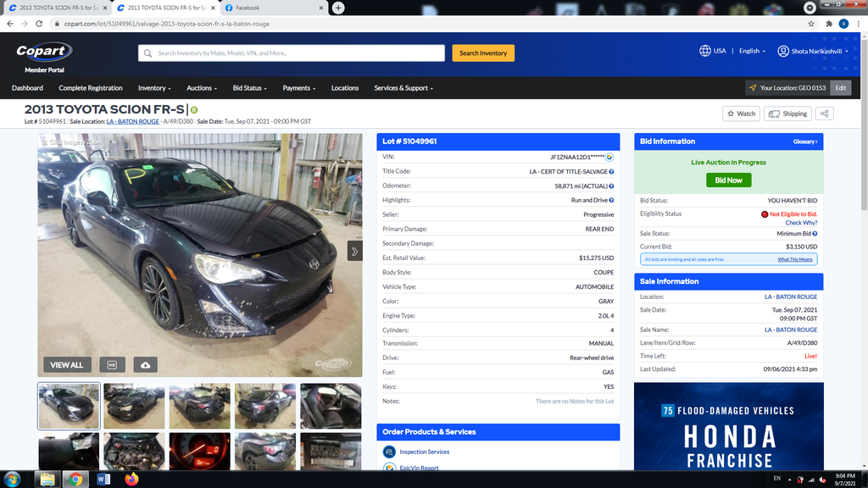Click the search magnifier icon
868x488 pixels.
pyautogui.click(x=147, y=53)
